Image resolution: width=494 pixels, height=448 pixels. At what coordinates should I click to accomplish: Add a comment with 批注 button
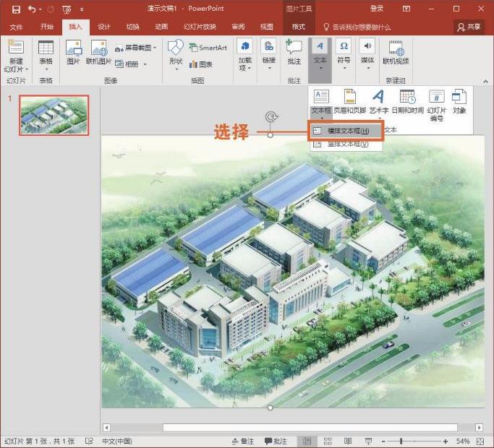click(x=294, y=52)
